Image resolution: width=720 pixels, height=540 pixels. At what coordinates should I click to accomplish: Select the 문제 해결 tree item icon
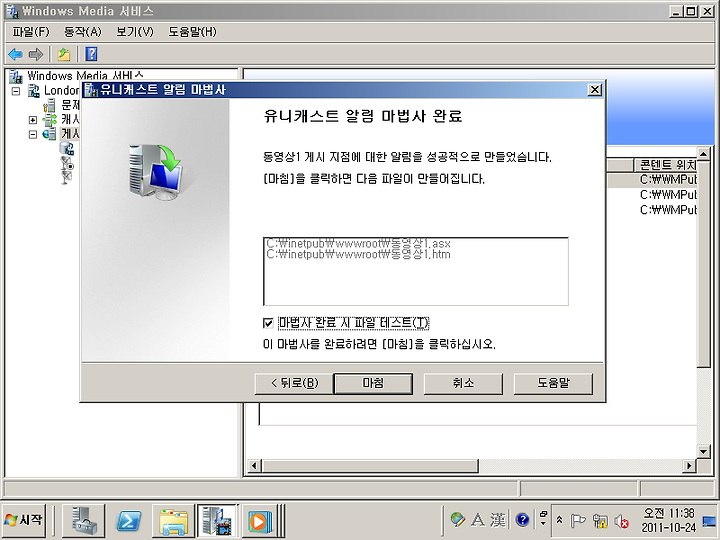tap(49, 106)
